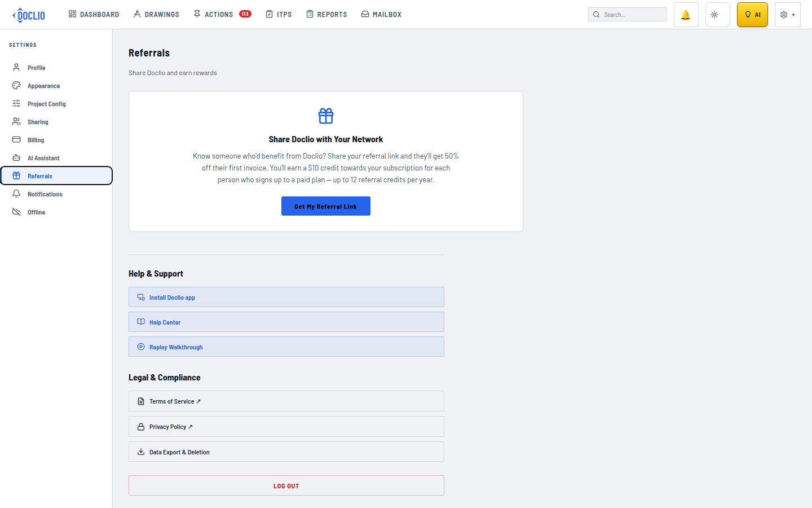Open the Dashboard tab
Screen dimensions: 812x508
coord(94,14)
